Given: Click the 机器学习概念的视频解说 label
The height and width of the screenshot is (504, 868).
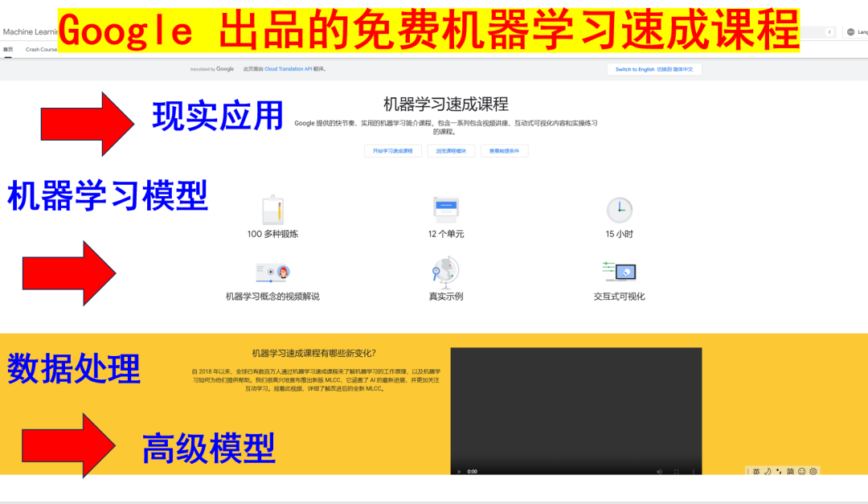Looking at the screenshot, I should pyautogui.click(x=273, y=297).
